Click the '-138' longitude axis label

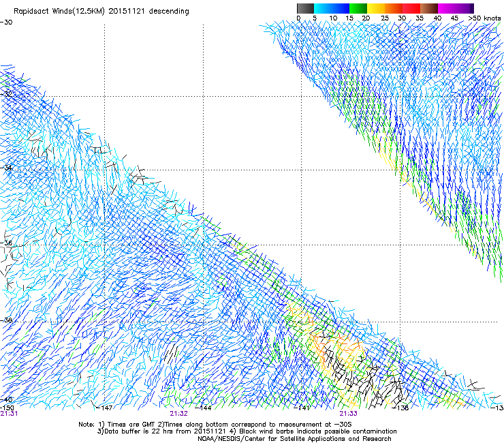click(x=400, y=408)
